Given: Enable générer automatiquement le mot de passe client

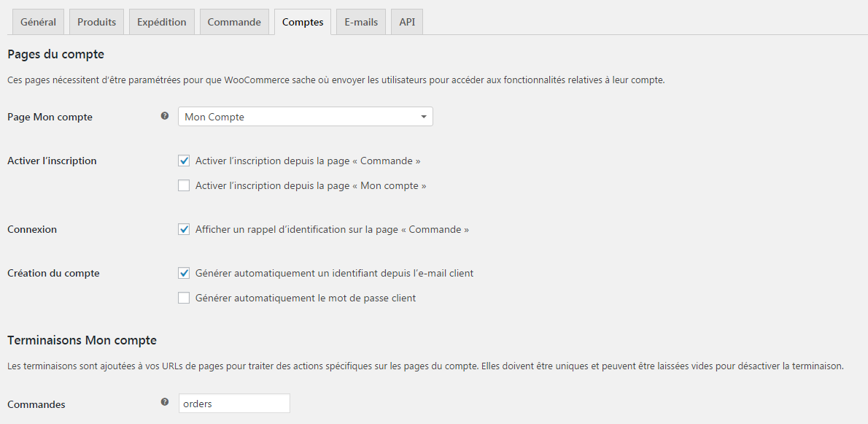Looking at the screenshot, I should [184, 298].
